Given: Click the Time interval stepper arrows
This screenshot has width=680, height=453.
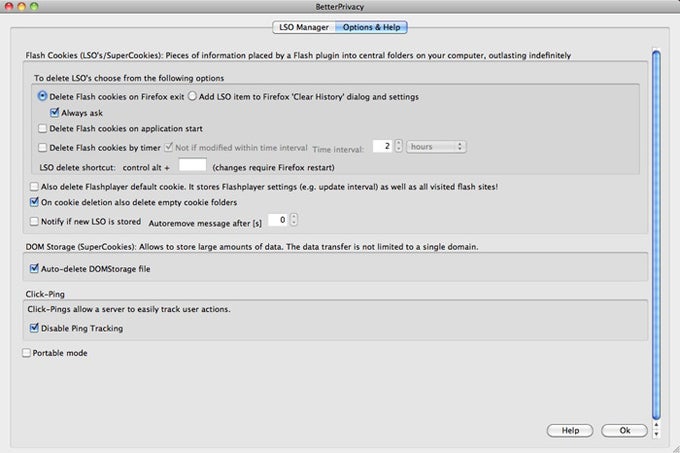Looking at the screenshot, I should [x=399, y=146].
